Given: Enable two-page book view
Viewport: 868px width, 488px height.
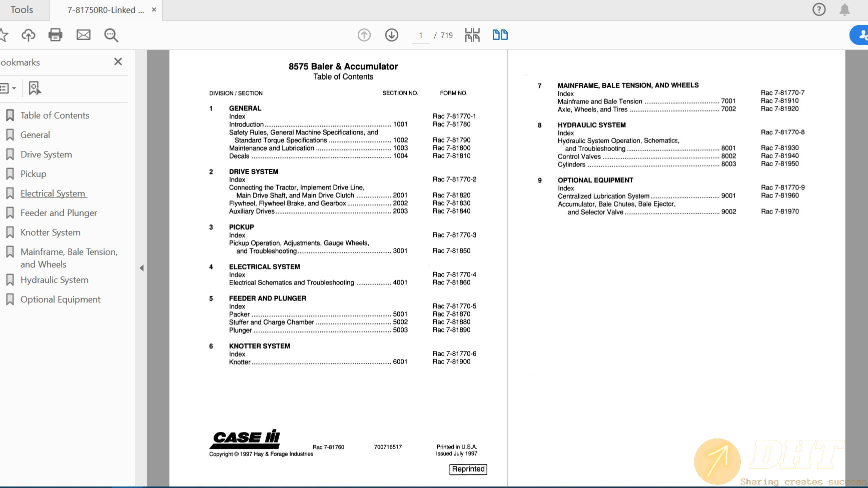Looking at the screenshot, I should 500,35.
